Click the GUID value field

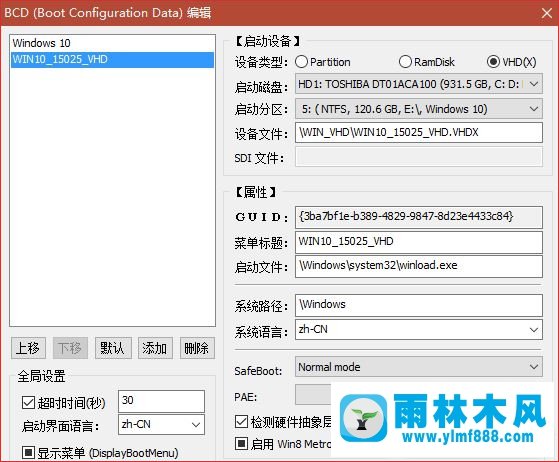[419, 217]
